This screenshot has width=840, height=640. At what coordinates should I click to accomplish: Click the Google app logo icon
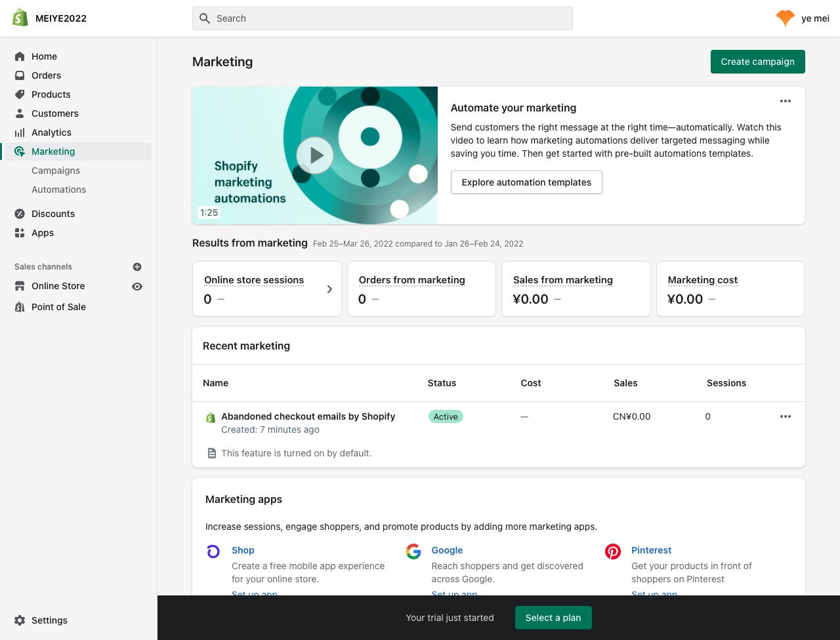413,551
